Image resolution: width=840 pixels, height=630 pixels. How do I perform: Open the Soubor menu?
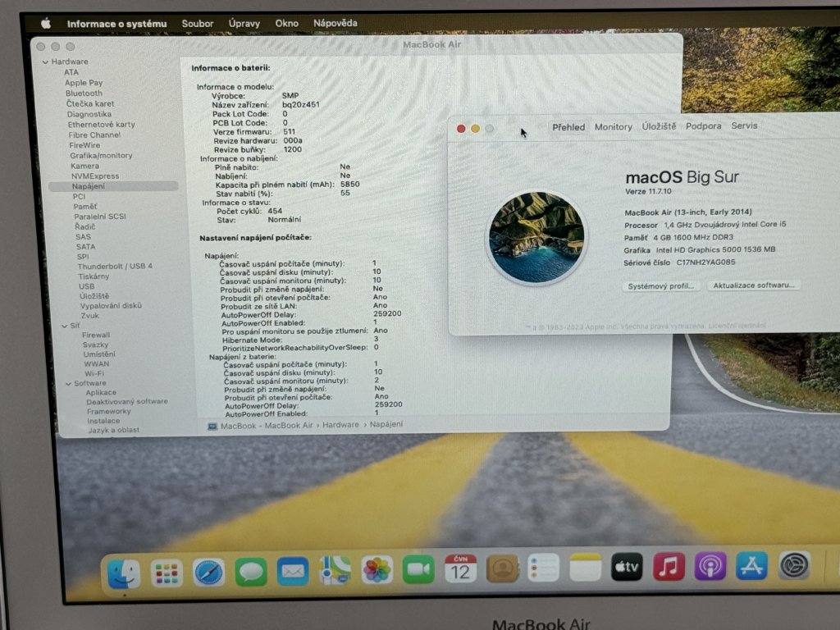coord(197,24)
